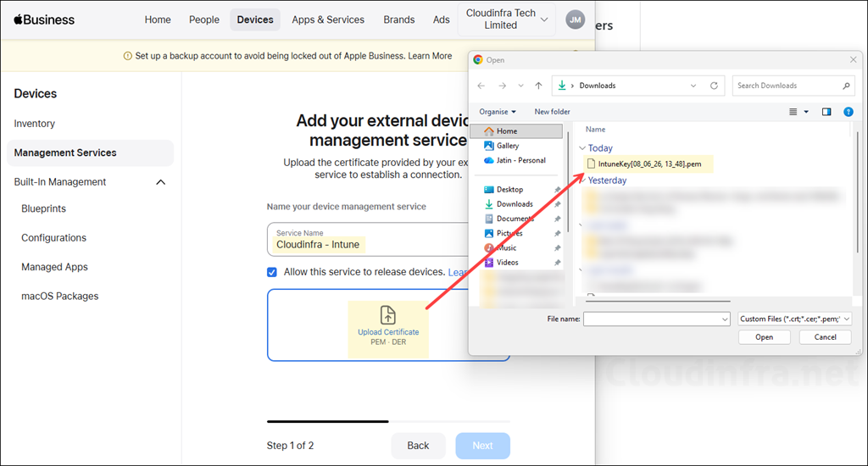Click the Upload Certificate document icon
The image size is (868, 466).
(x=388, y=315)
